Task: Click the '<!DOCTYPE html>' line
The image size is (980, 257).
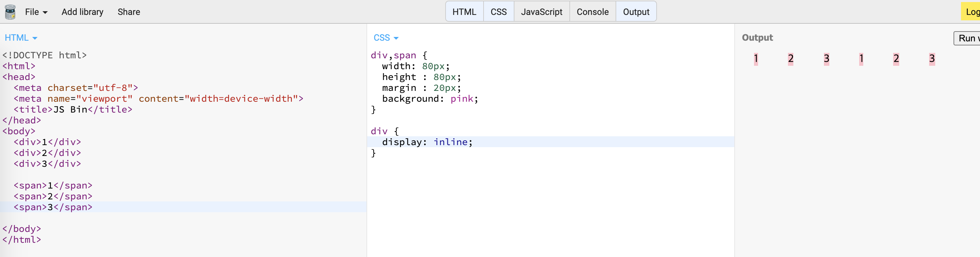Action: [x=44, y=56]
